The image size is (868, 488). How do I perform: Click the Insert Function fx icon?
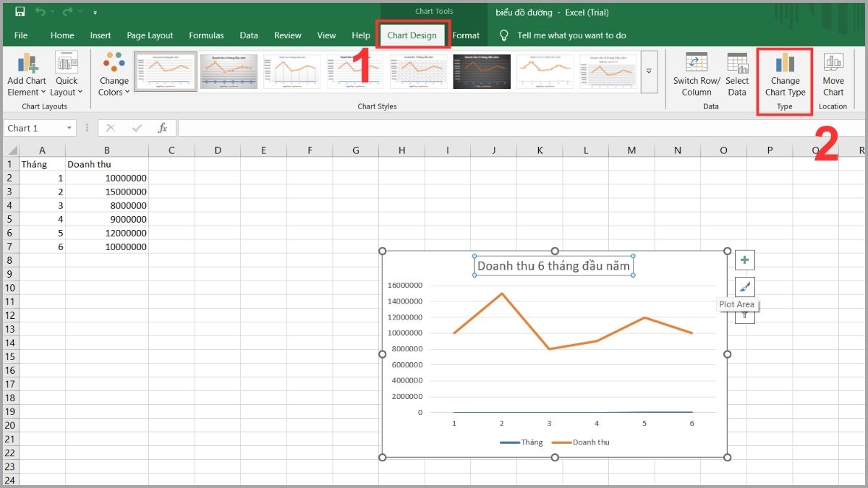click(x=163, y=128)
